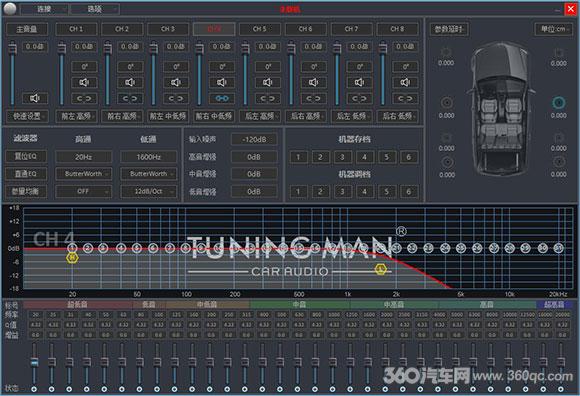
Task: Click the 直通EQ bypass button
Action: pyautogui.click(x=26, y=174)
